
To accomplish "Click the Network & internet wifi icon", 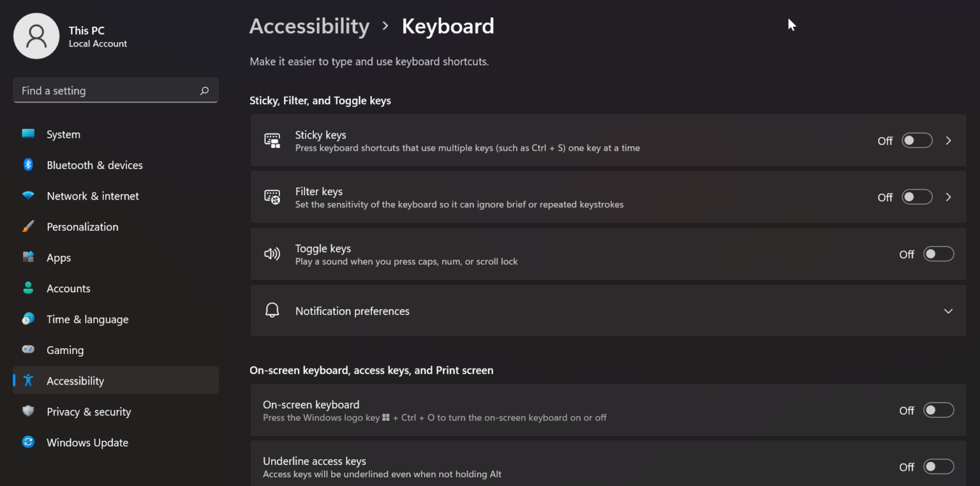I will coord(28,196).
